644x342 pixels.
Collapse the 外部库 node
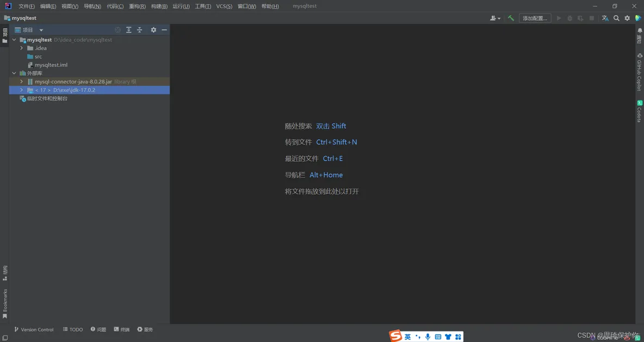(14, 73)
